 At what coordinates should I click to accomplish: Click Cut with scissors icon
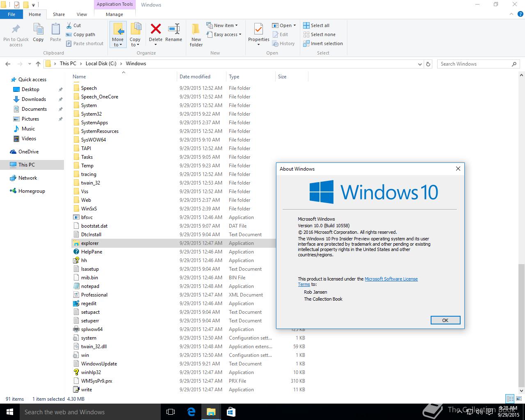73,25
